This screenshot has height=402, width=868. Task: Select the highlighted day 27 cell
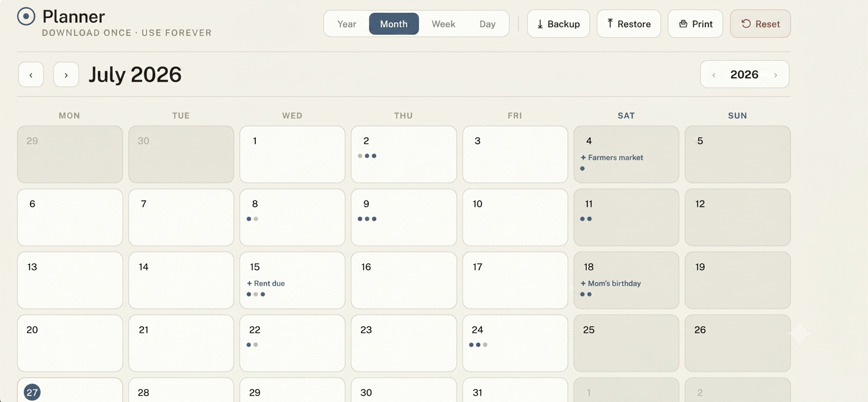point(70,390)
